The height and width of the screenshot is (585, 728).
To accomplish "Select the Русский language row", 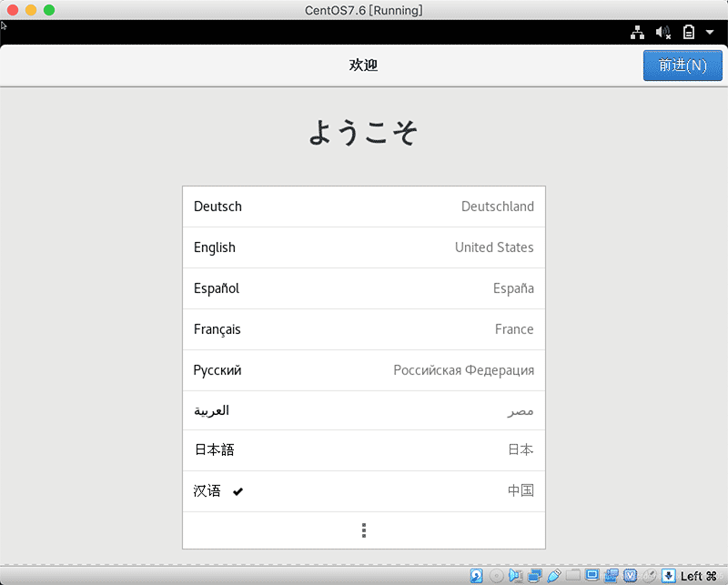I will [364, 370].
